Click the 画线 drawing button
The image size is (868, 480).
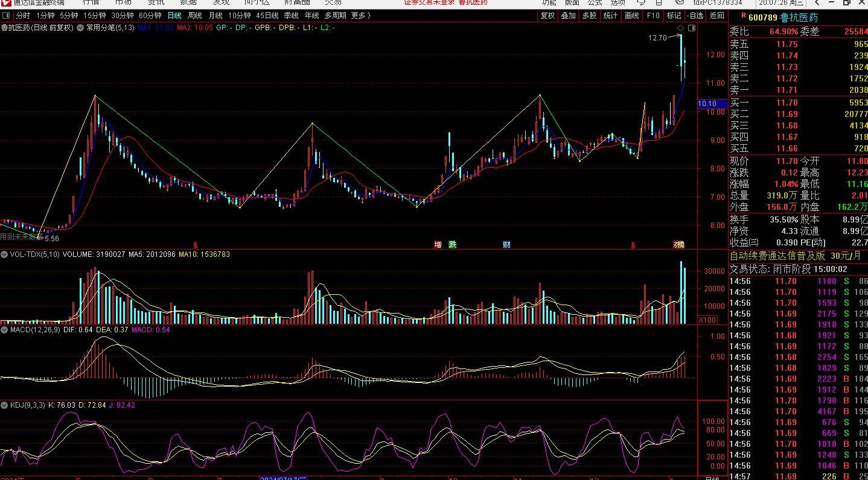coord(631,16)
